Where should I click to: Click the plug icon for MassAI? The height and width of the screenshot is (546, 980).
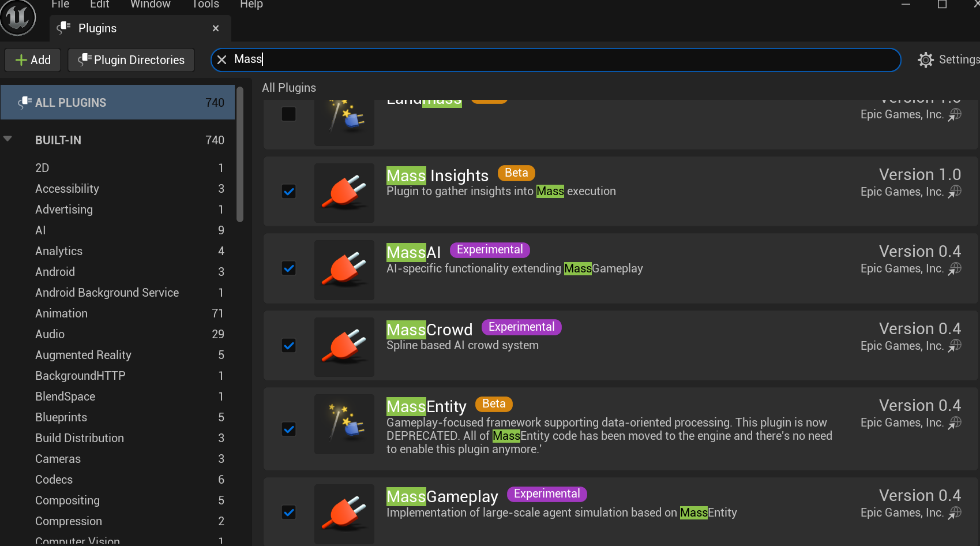tap(344, 270)
